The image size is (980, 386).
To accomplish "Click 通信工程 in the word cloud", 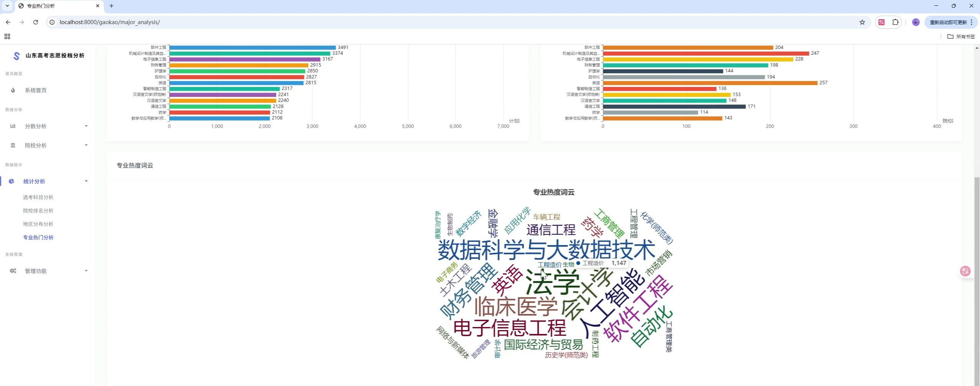I will click(551, 230).
